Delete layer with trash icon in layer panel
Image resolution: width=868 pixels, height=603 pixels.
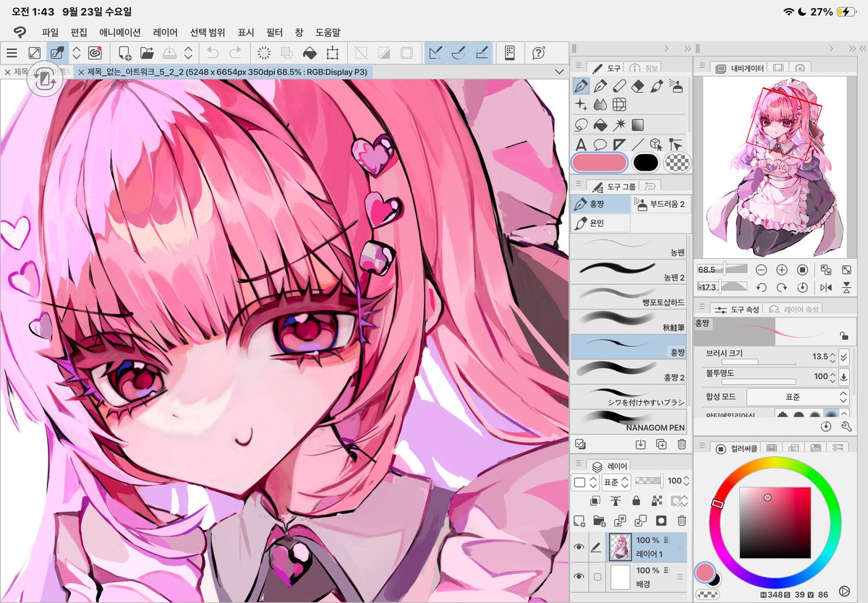coord(681,521)
